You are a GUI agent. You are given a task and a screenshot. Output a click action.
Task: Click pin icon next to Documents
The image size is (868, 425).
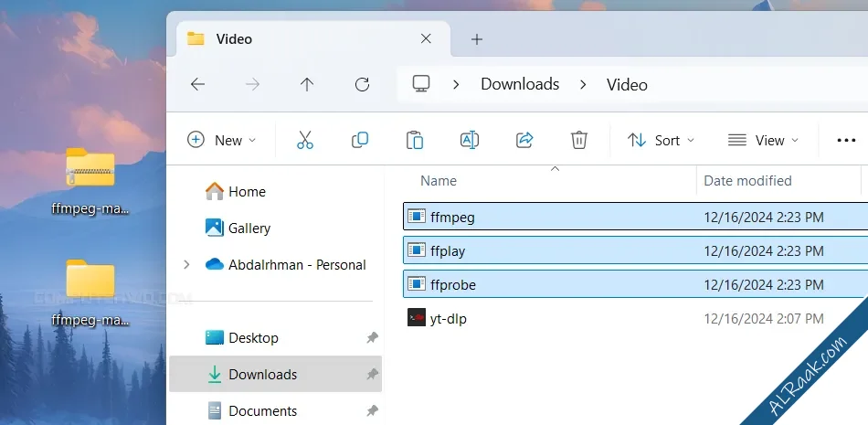tap(373, 411)
